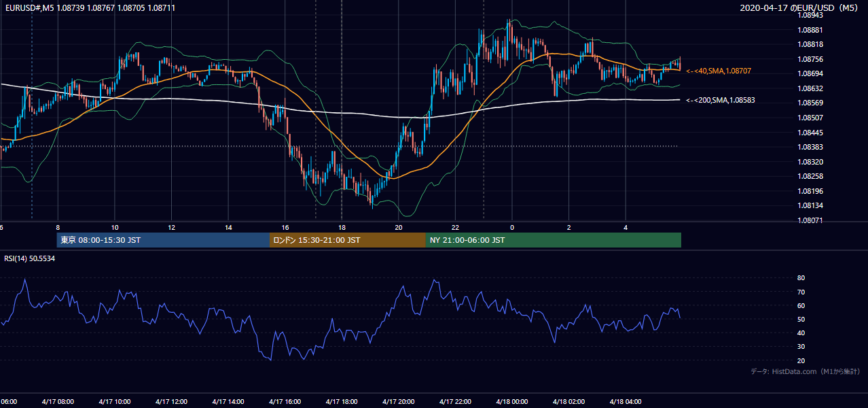
Task: Click hour tick 10 under price chart
Action: [115, 228]
